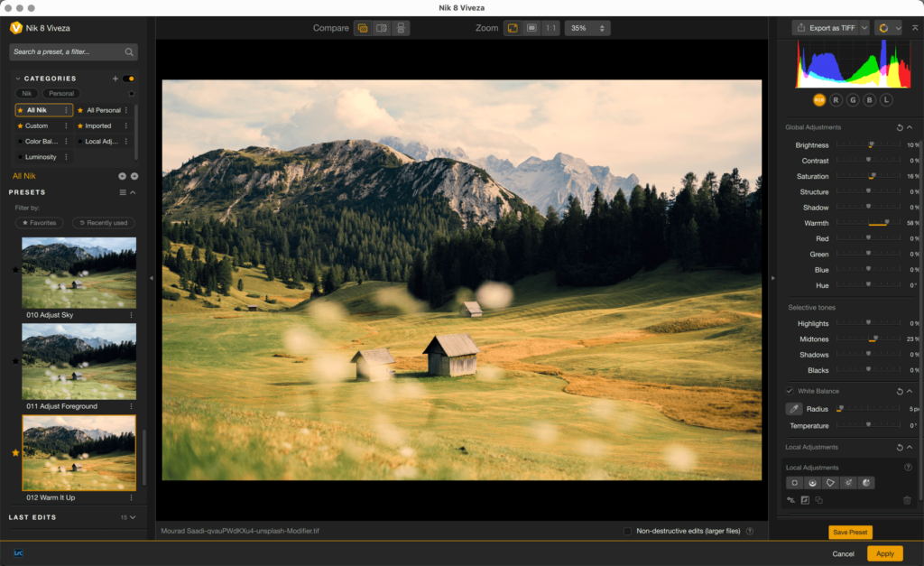Open the 35% zoom level dropdown
Image resolution: width=924 pixels, height=566 pixels.
click(x=587, y=28)
